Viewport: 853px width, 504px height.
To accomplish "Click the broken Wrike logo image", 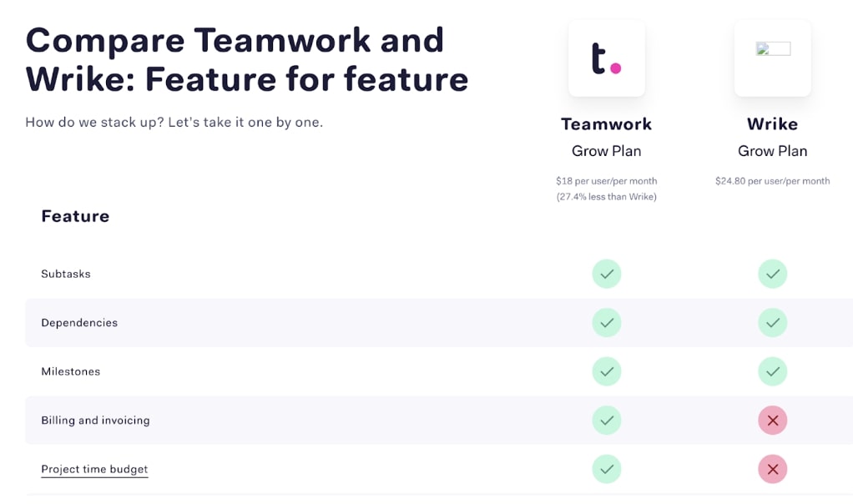I will 773,49.
